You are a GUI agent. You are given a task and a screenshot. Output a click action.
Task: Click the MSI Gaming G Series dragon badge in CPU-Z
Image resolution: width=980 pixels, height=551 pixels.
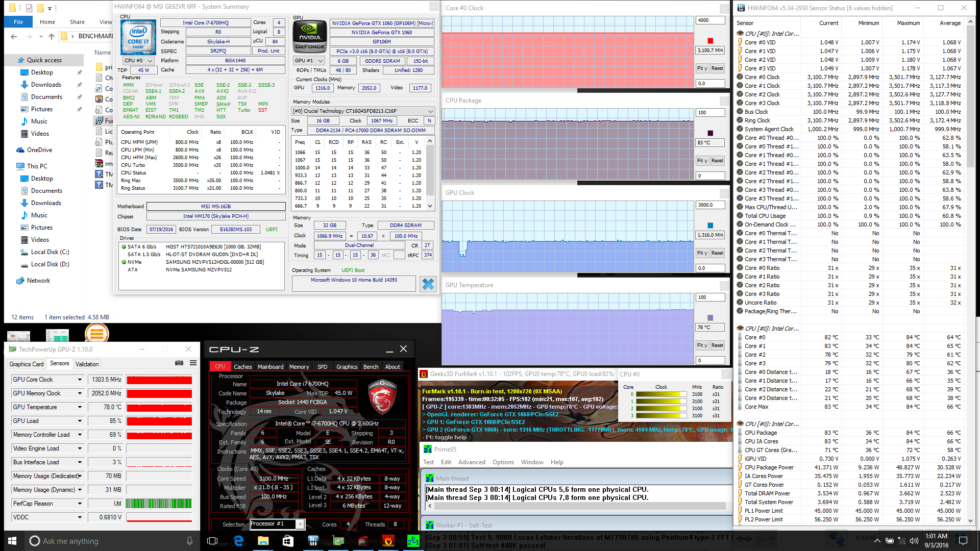(382, 397)
